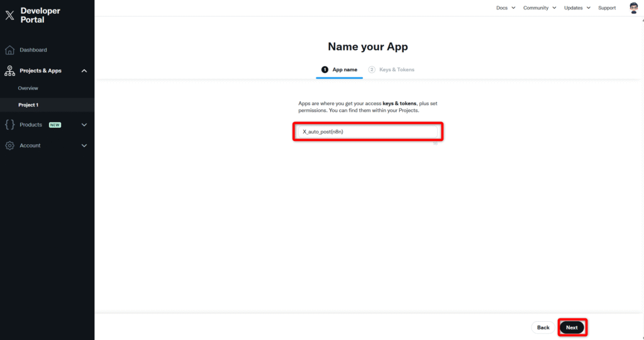The image size is (644, 340).
Task: Open Support link
Action: tap(607, 8)
